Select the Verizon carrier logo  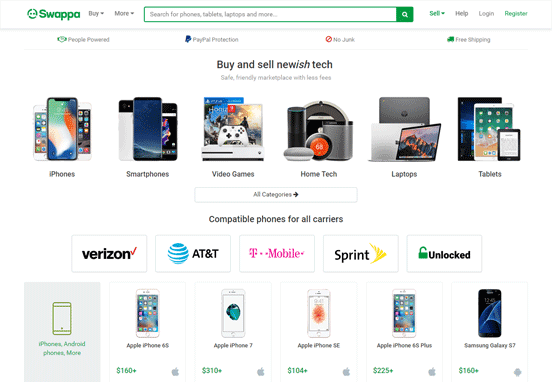click(x=109, y=253)
